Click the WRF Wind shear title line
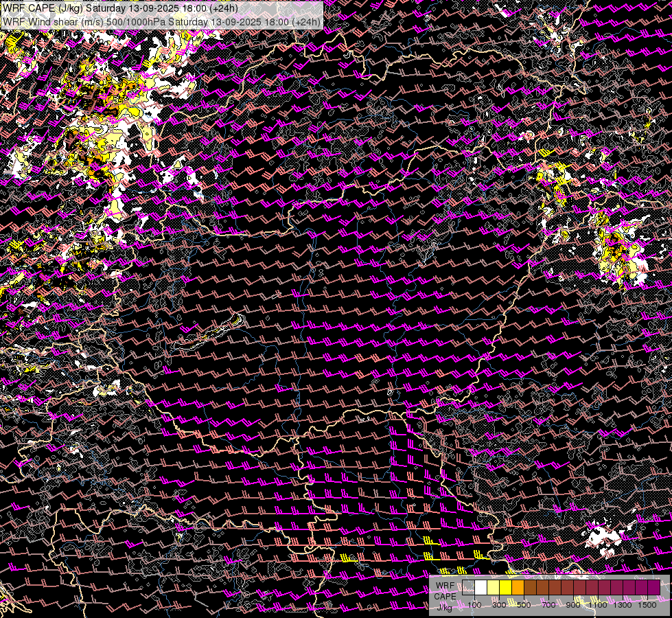 [161, 22]
